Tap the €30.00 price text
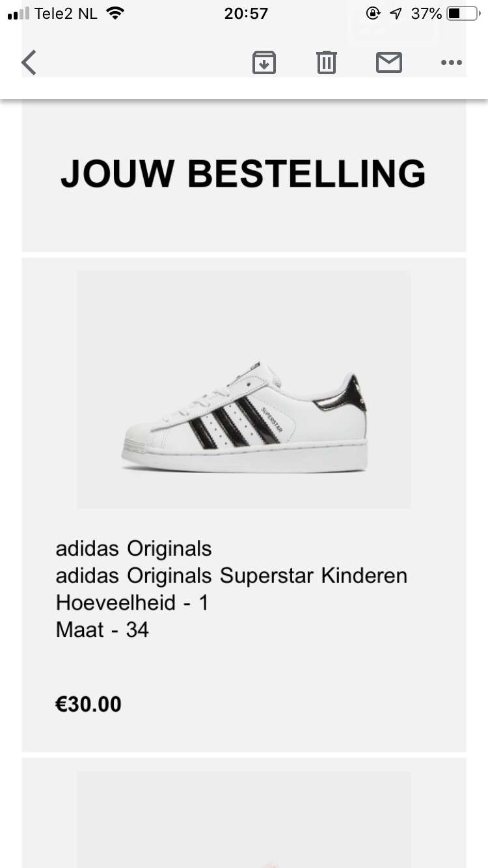The image size is (488, 868). (88, 704)
